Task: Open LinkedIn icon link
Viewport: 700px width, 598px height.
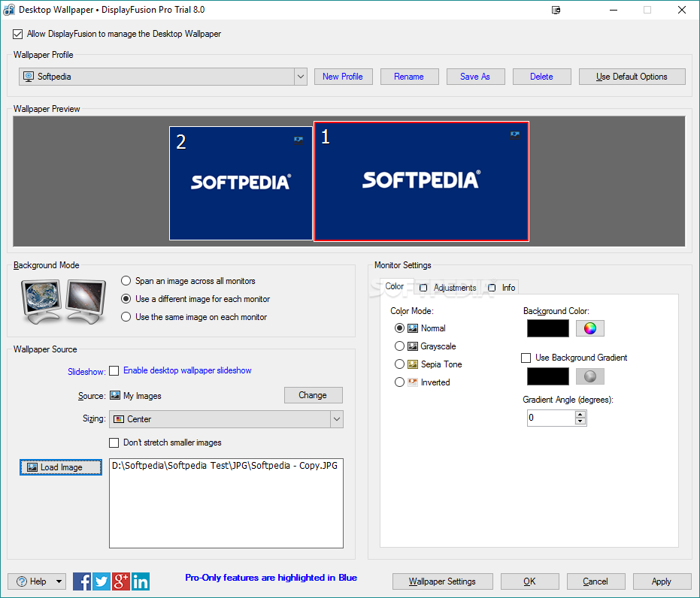Action: [141, 581]
